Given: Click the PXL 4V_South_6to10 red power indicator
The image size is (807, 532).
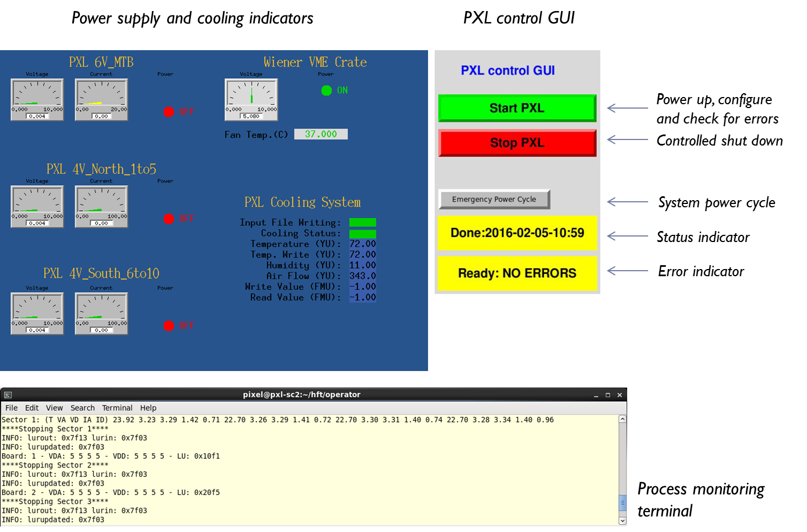Looking at the screenshot, I should coord(169,326).
